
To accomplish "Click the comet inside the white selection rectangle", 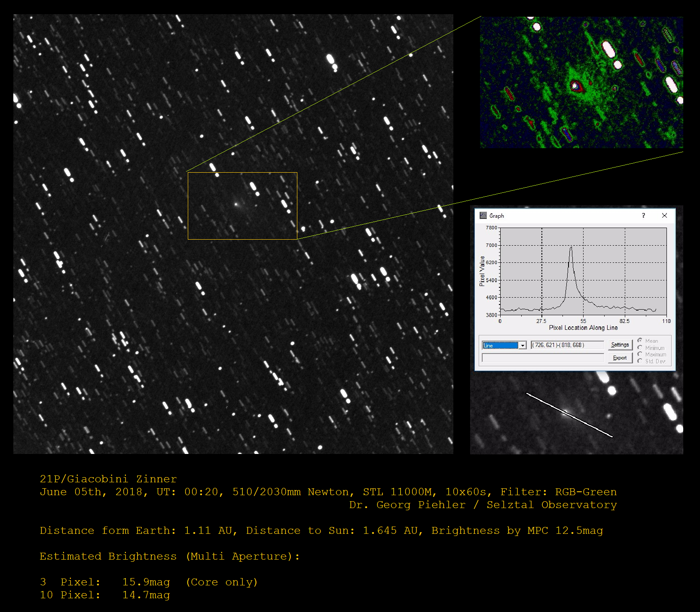I will 236,204.
